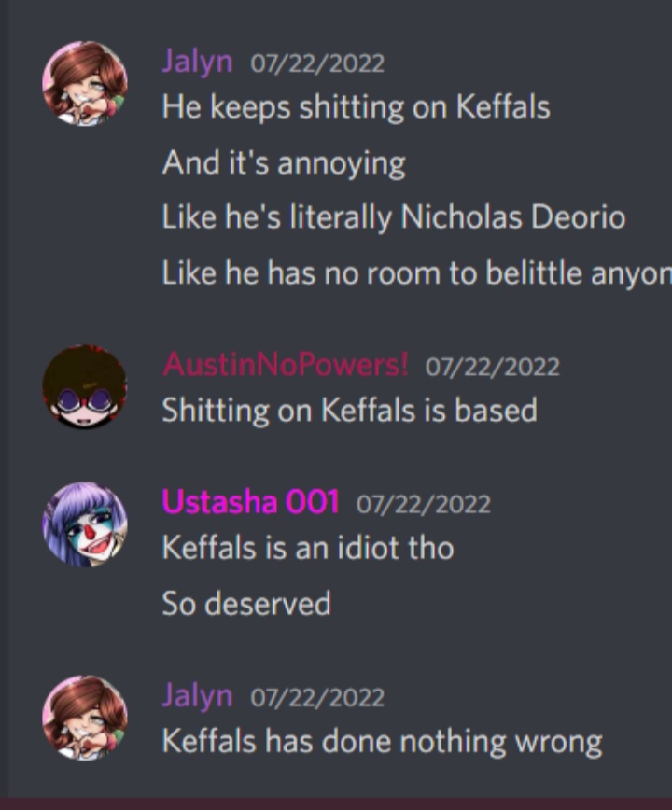Open Ustasha 001's clown-face avatar

pyautogui.click(x=85, y=524)
